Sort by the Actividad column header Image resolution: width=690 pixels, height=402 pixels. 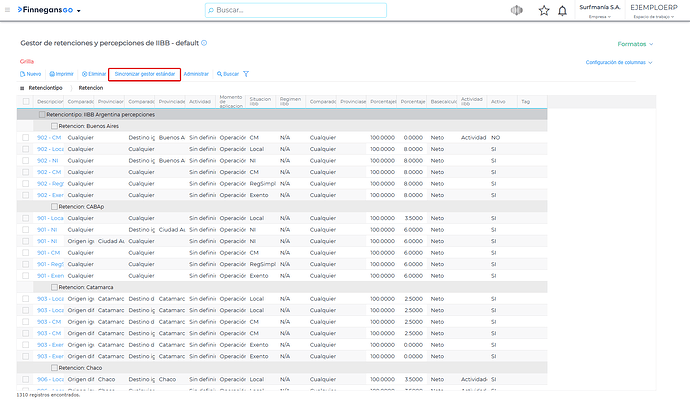(200, 102)
